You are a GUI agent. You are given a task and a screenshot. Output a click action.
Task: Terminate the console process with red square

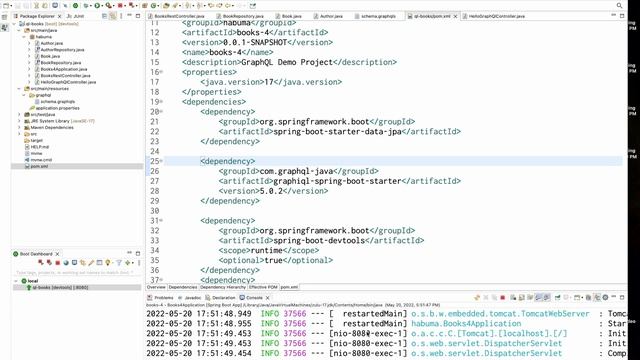click(x=503, y=298)
